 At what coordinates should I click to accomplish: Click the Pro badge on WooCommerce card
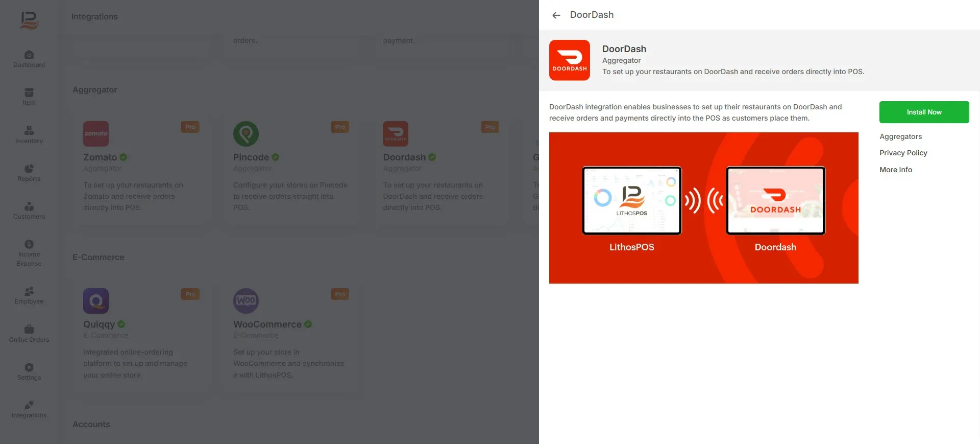click(340, 294)
